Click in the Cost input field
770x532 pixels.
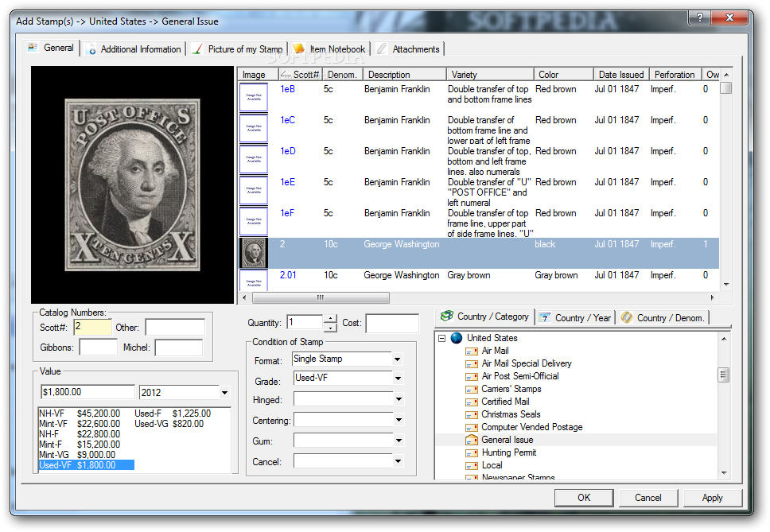(392, 323)
